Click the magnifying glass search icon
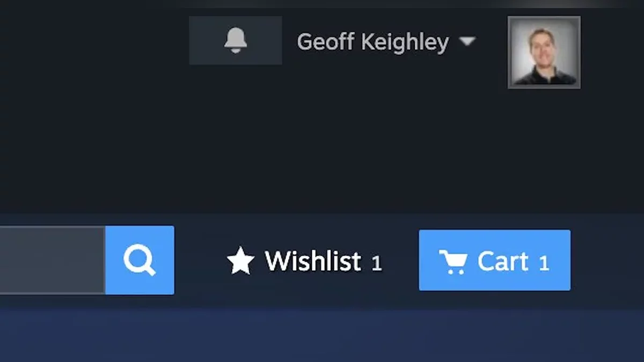Screen dimensions: 644x362 pyautogui.click(x=140, y=260)
